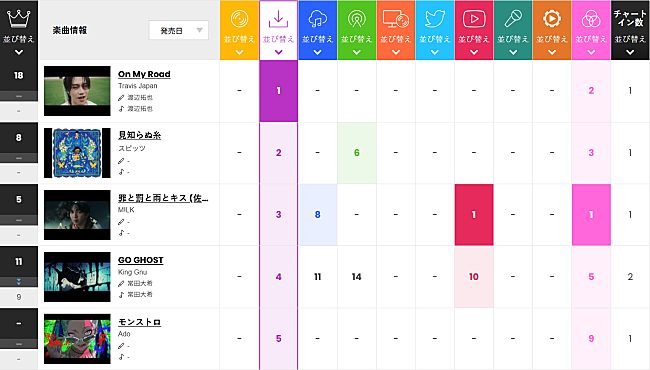This screenshot has width=650, height=370.
Task: Open モンストロ song title link
Action: pos(139,322)
